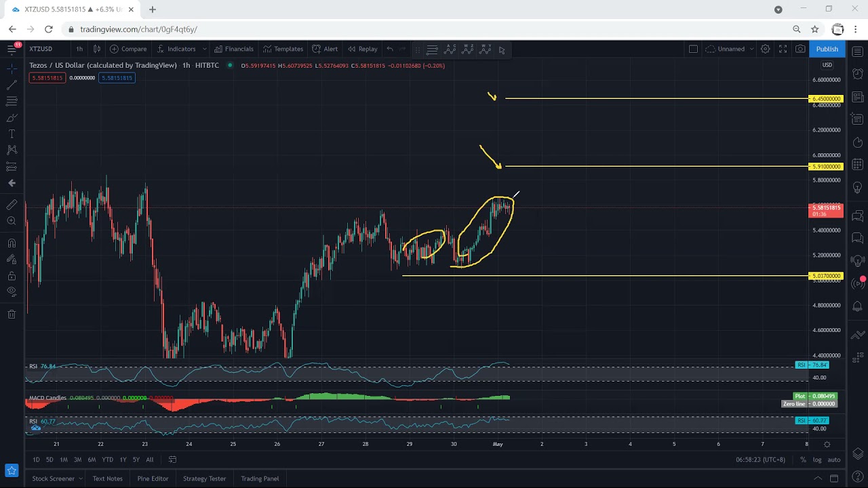Click the back arrow in left toolbar
Screen dimensions: 868x488
[12, 183]
